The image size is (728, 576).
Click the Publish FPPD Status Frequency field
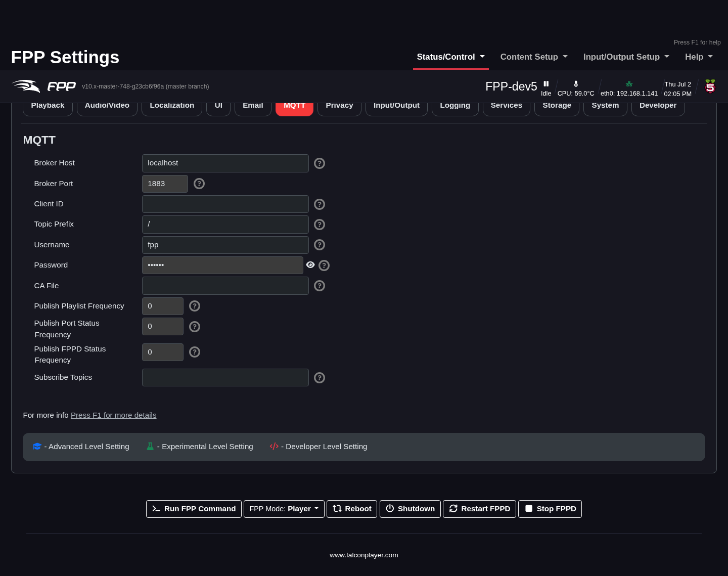click(x=163, y=352)
